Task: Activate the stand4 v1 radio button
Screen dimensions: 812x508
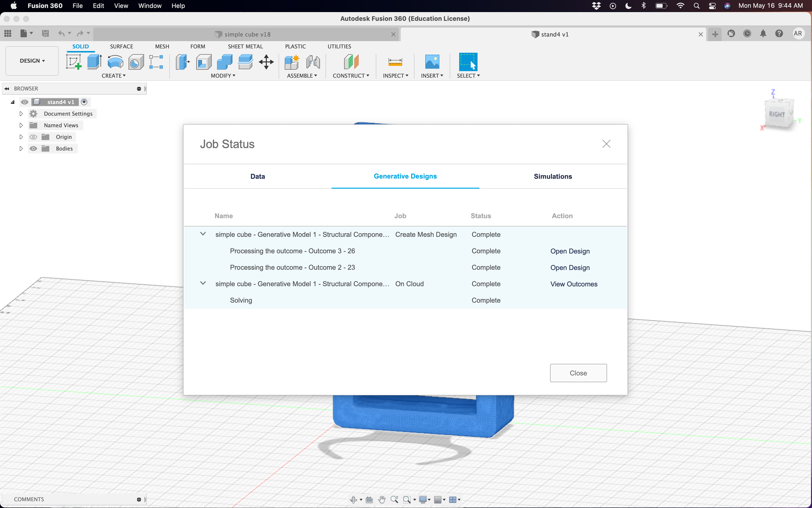Action: tap(84, 102)
